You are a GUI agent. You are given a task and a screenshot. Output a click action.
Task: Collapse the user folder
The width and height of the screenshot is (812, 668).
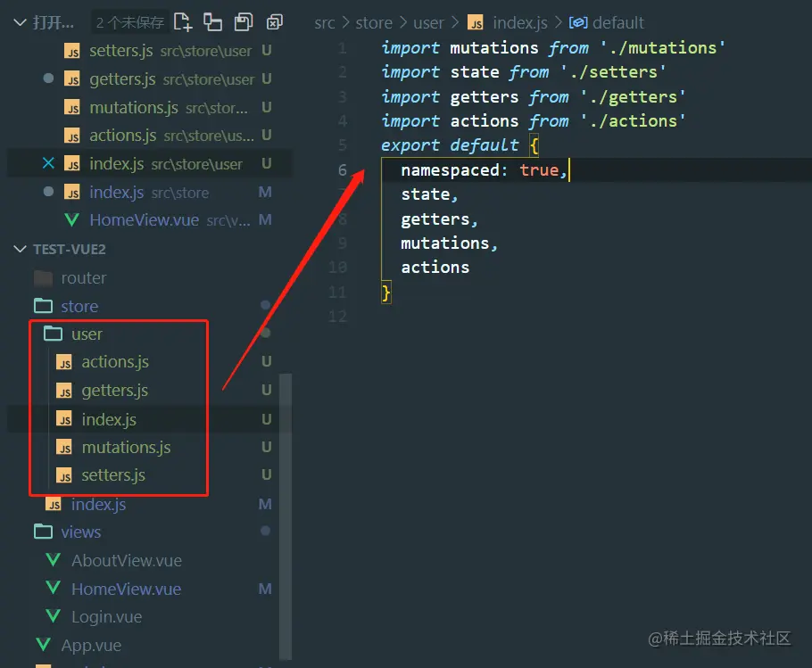(x=87, y=334)
